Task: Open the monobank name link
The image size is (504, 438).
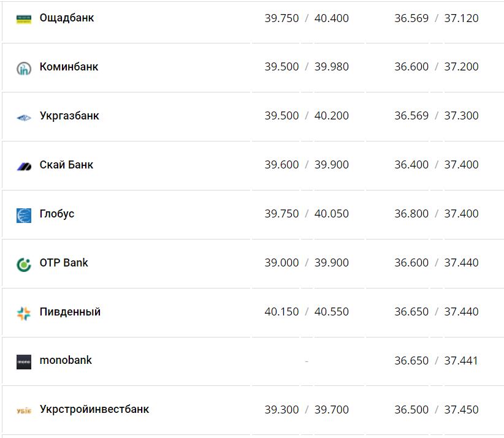Action: [66, 360]
